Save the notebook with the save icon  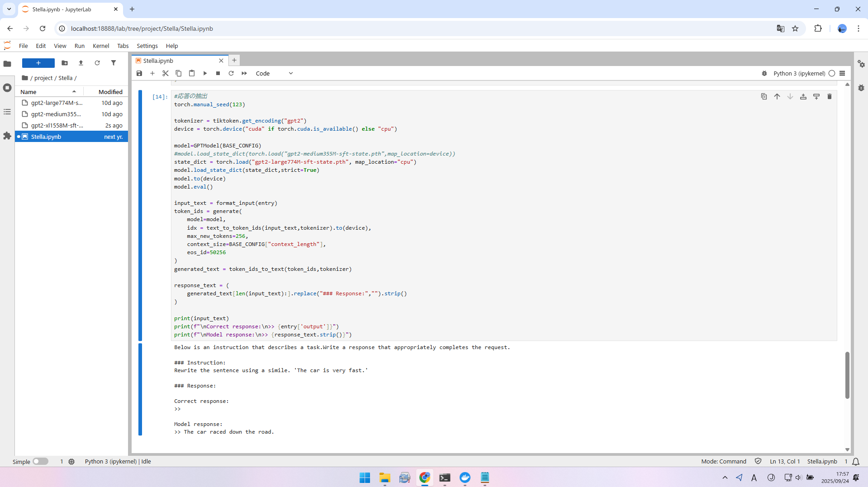(139, 73)
